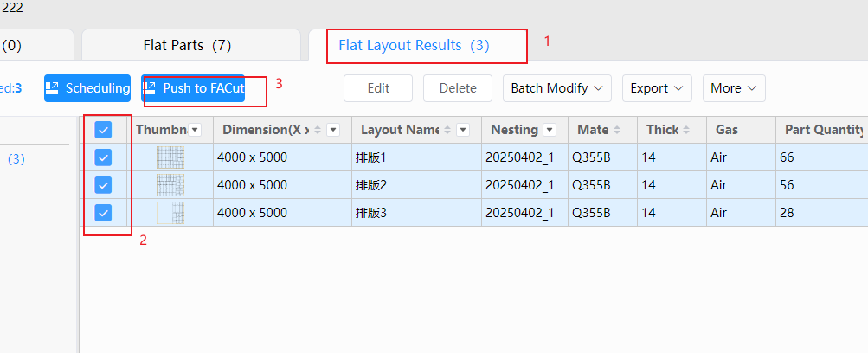The height and width of the screenshot is (353, 868).
Task: Click nesting 20250402_1 in 排版1 row
Action: tap(520, 157)
